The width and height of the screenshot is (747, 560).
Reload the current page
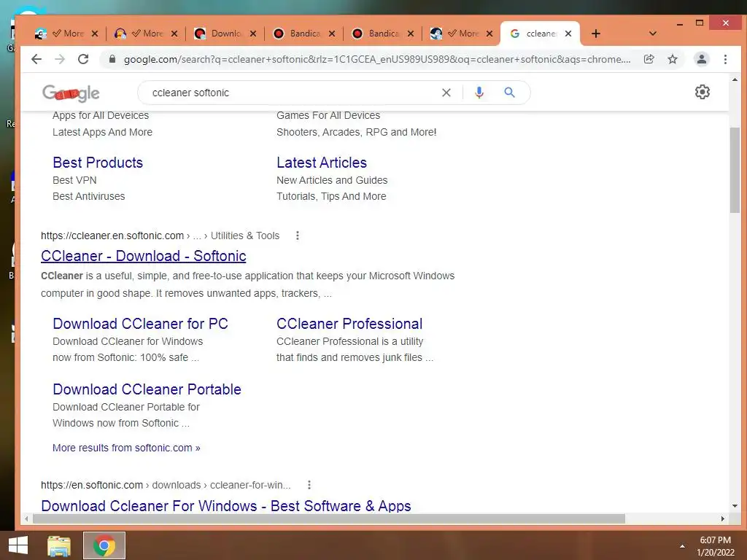pos(83,59)
